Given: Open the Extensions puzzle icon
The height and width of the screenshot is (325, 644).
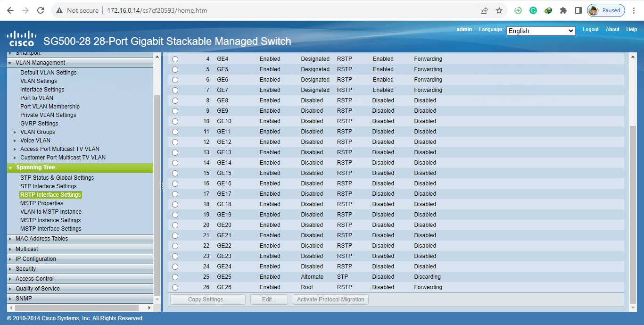Looking at the screenshot, I should 563,10.
